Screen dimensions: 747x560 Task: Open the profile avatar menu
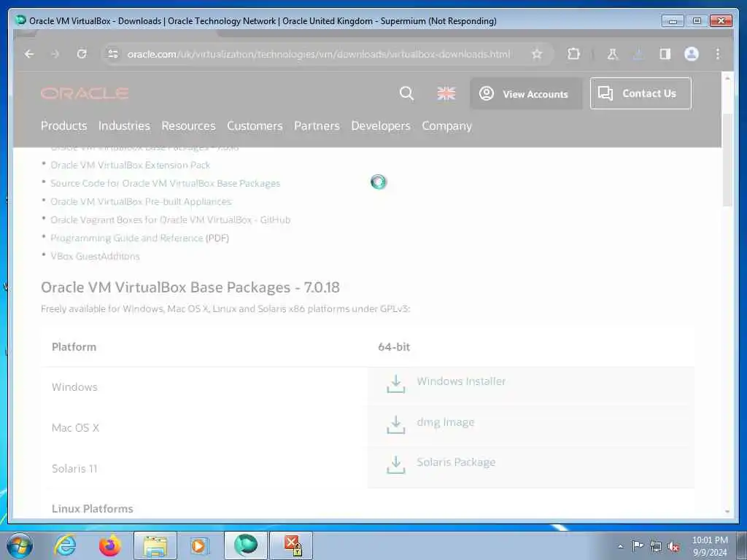point(692,54)
